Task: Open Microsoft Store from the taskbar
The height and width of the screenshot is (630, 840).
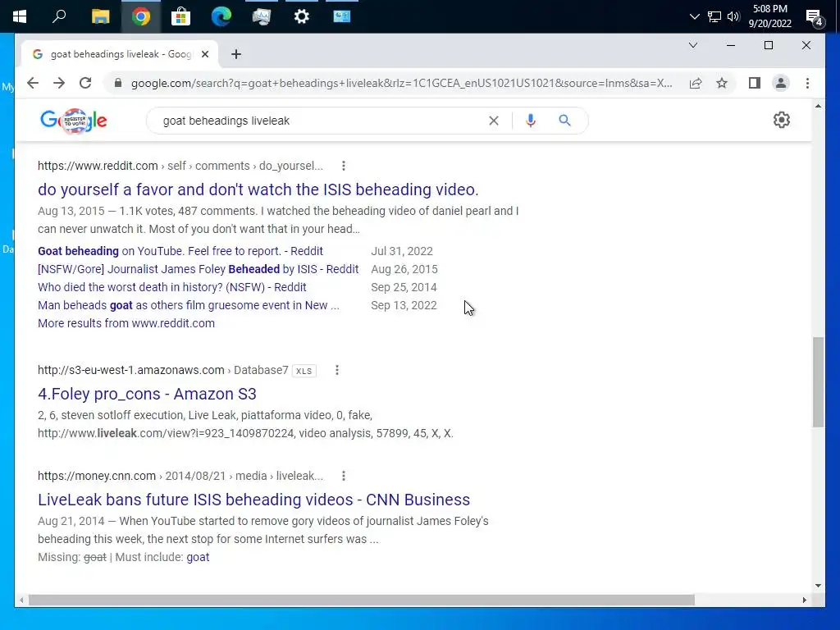Action: [x=180, y=16]
